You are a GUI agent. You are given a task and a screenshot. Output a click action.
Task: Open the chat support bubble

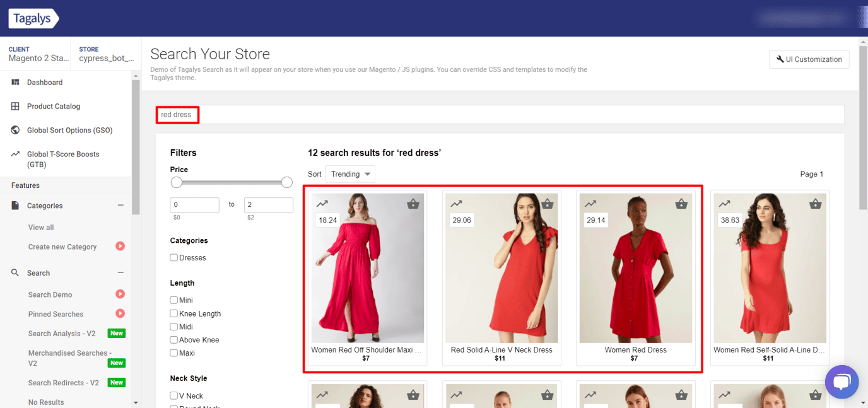(842, 382)
